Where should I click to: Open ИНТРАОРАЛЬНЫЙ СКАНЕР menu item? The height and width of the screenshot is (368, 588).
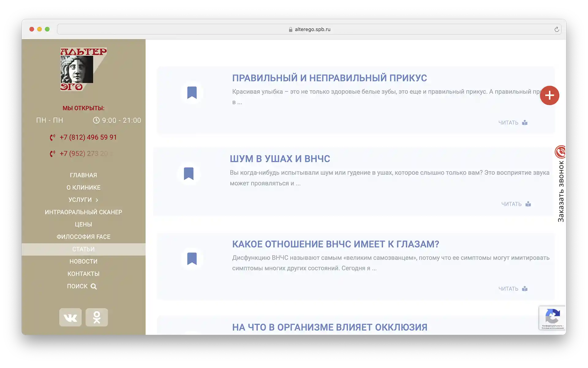[x=83, y=212]
